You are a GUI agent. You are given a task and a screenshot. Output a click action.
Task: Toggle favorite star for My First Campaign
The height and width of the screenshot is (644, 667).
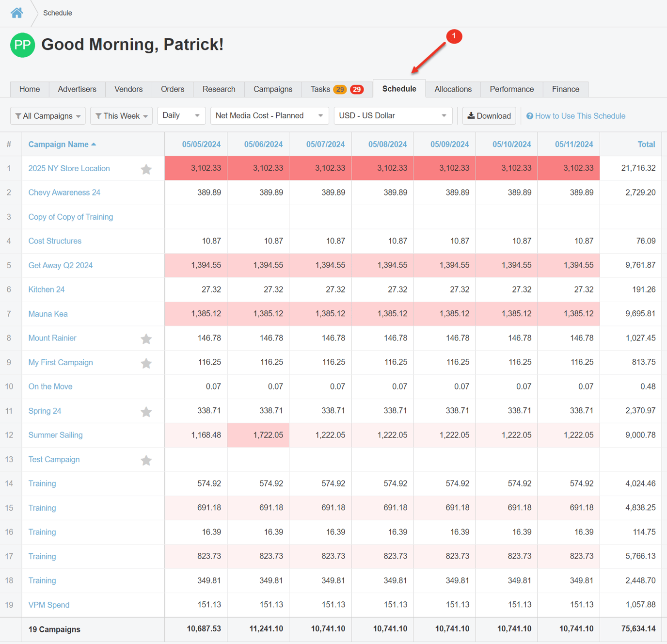pyautogui.click(x=146, y=363)
